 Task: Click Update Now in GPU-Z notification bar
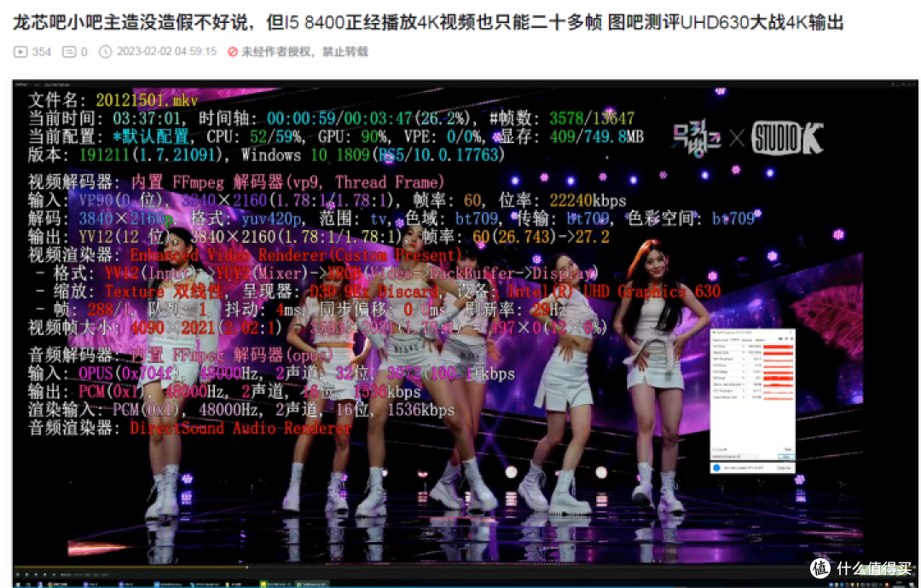click(x=785, y=468)
